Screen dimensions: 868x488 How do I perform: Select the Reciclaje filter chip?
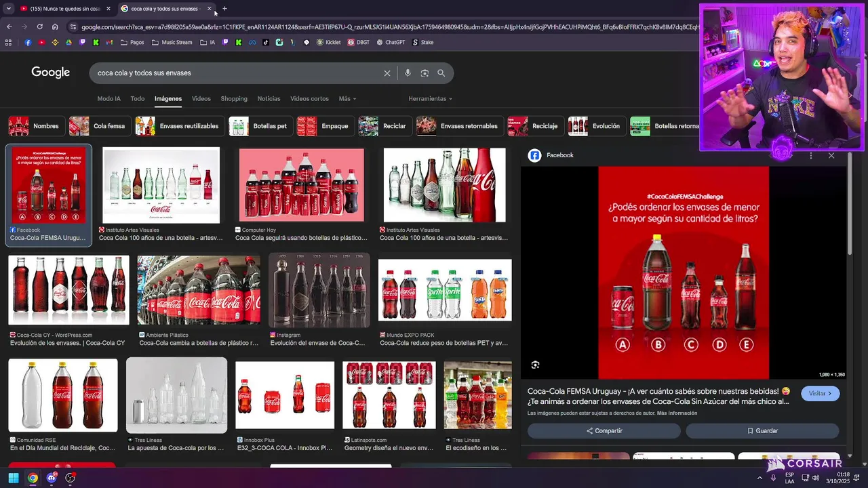click(x=535, y=126)
